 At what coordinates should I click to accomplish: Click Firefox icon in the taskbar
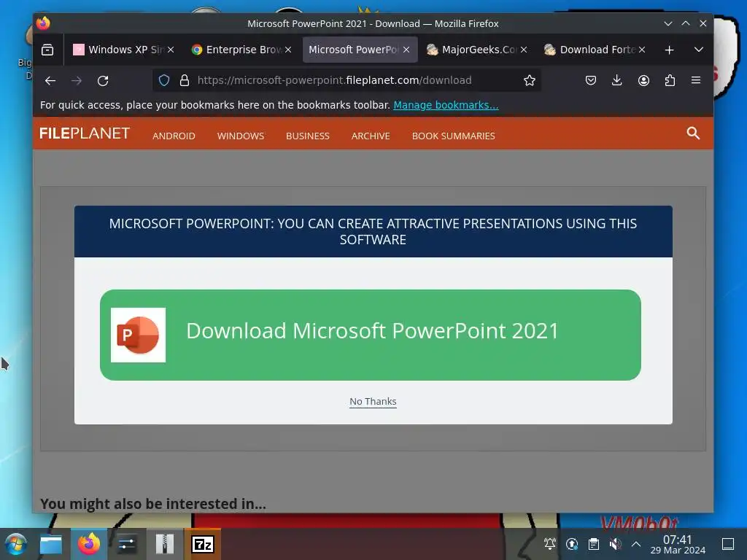point(89,544)
